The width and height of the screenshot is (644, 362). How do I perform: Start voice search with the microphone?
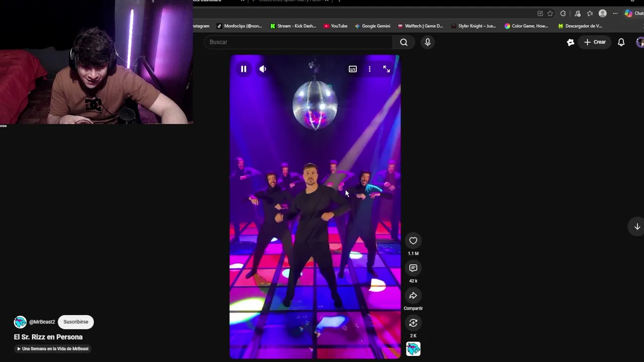click(428, 42)
